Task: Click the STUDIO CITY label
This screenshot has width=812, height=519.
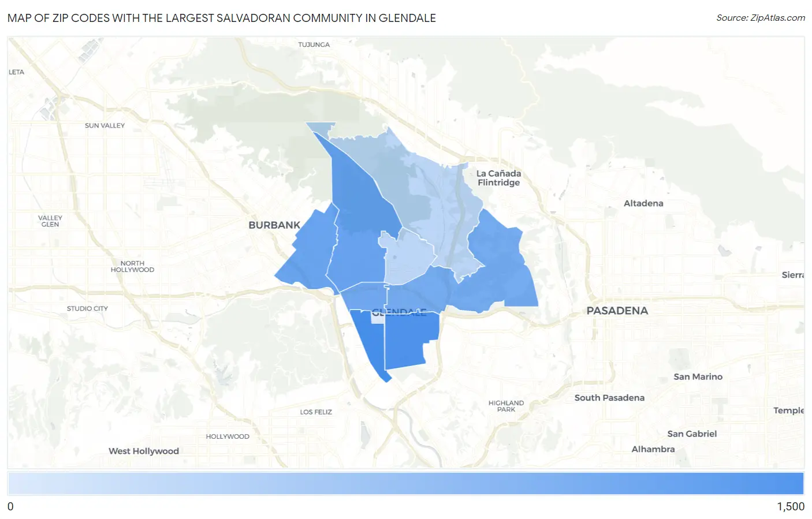Action: pos(87,308)
